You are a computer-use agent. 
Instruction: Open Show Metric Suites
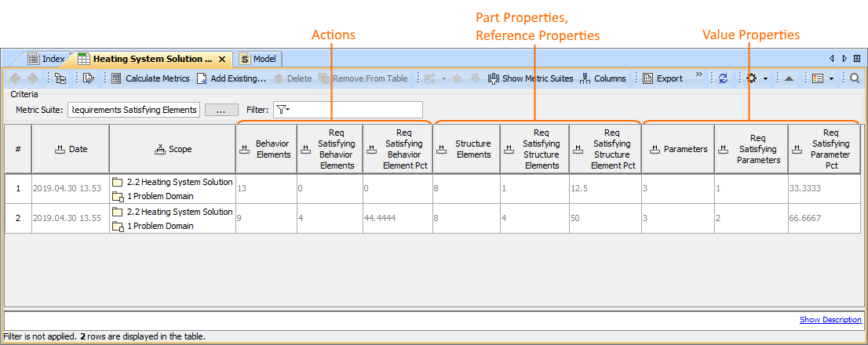point(530,78)
